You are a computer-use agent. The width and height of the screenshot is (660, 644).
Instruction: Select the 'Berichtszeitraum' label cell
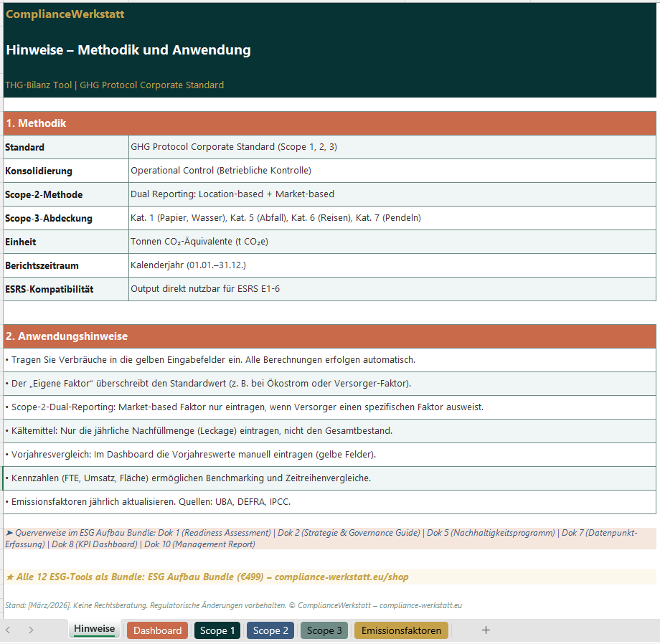tap(66, 265)
